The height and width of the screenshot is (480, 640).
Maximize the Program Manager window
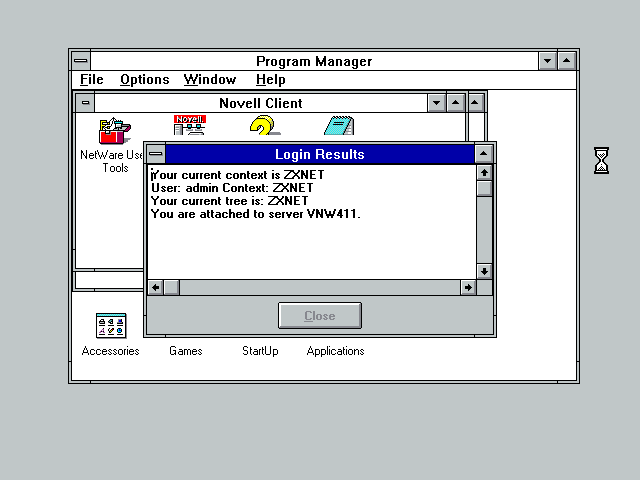[567, 61]
